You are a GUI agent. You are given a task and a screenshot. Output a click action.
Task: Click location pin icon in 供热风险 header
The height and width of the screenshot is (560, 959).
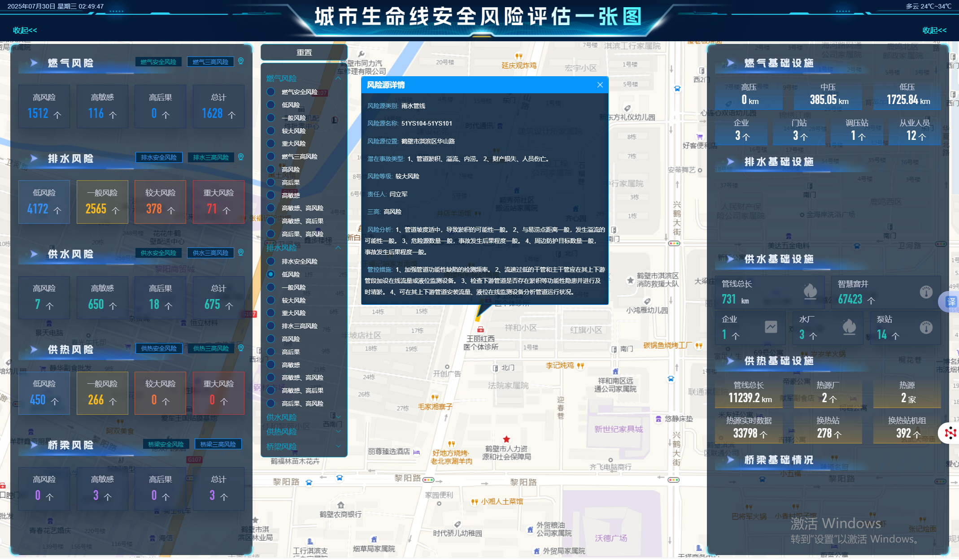[x=241, y=348]
